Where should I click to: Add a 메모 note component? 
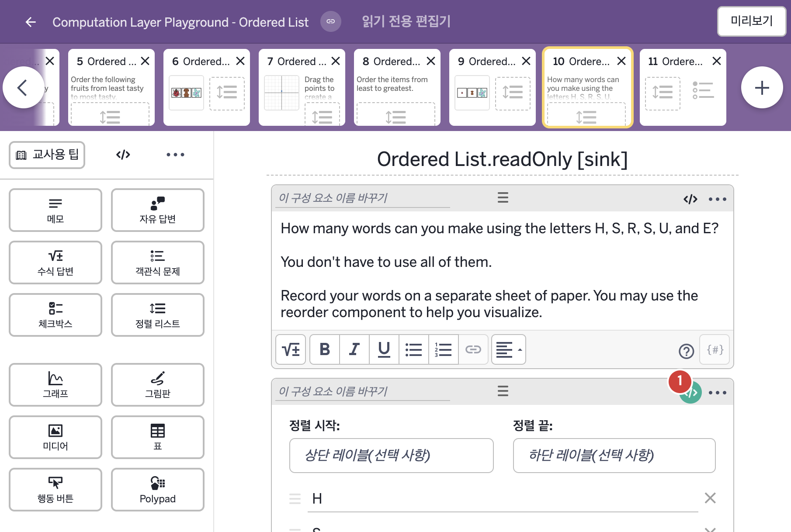coord(56,210)
